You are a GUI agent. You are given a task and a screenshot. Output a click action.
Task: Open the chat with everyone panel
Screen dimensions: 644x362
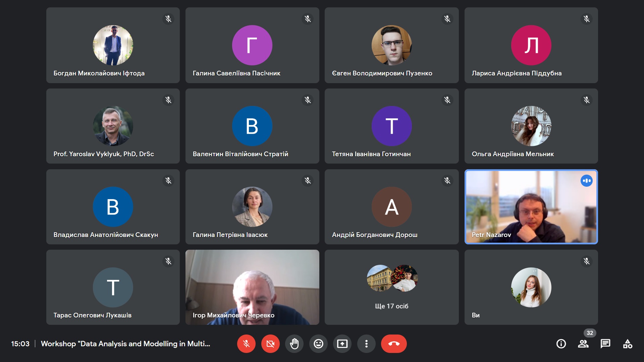coord(605,344)
